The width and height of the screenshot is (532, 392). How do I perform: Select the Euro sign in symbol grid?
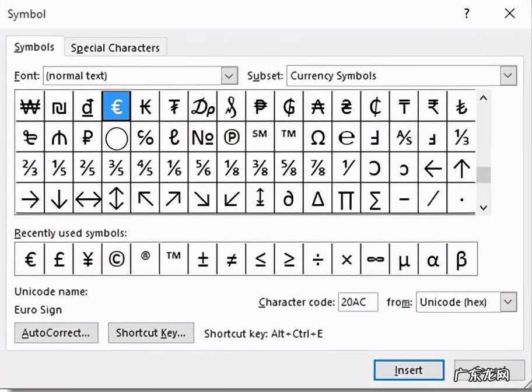[116, 107]
